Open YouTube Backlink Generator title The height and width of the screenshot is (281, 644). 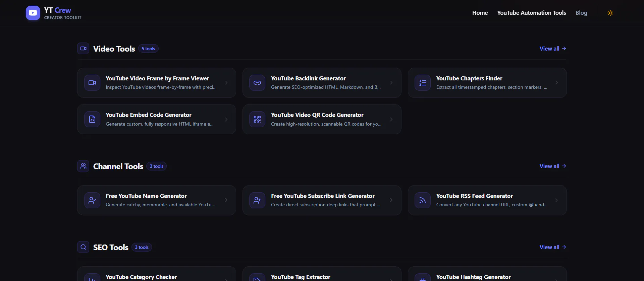(308, 78)
